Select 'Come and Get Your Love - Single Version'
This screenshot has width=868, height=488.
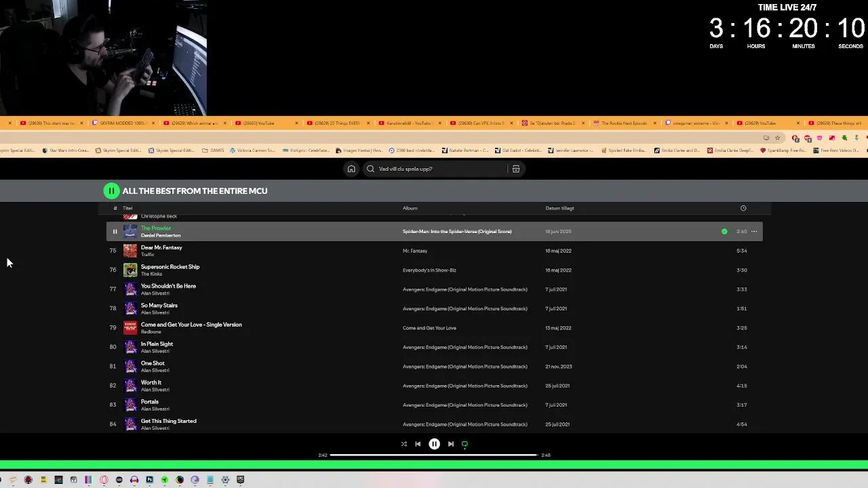191,325
